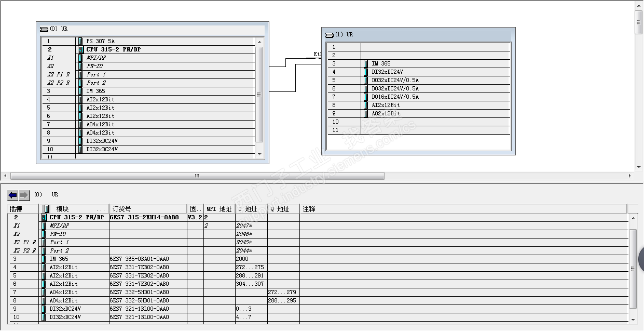This screenshot has height=331, width=644.
Task: Click the MPI/DP icon in the detail table
Action: point(44,226)
